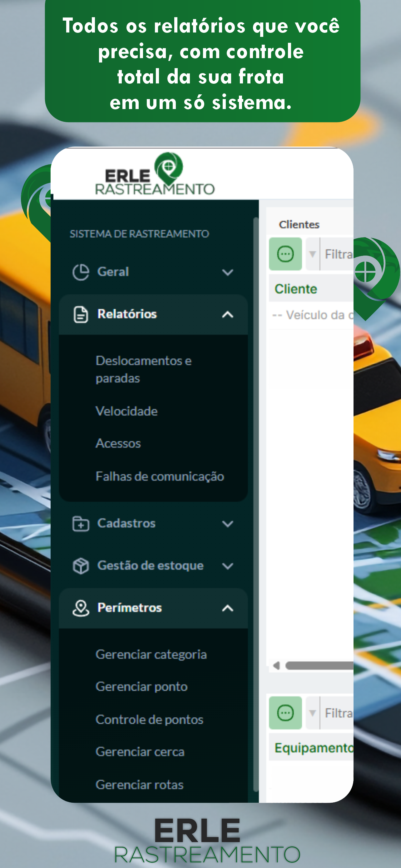The height and width of the screenshot is (868, 401).
Task: Click the Equipamento column header
Action: click(311, 748)
